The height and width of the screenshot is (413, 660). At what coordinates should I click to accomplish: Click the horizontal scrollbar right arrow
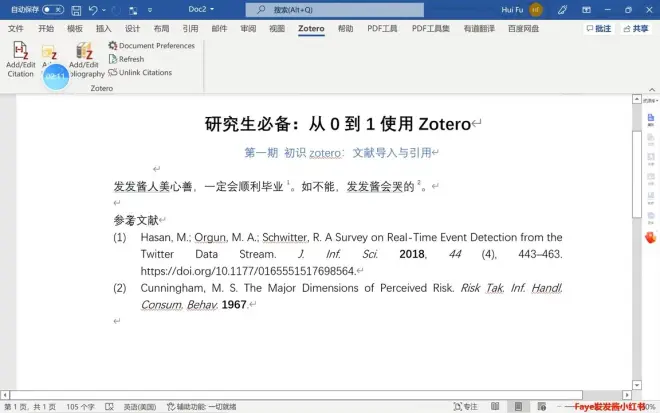tap(627, 395)
